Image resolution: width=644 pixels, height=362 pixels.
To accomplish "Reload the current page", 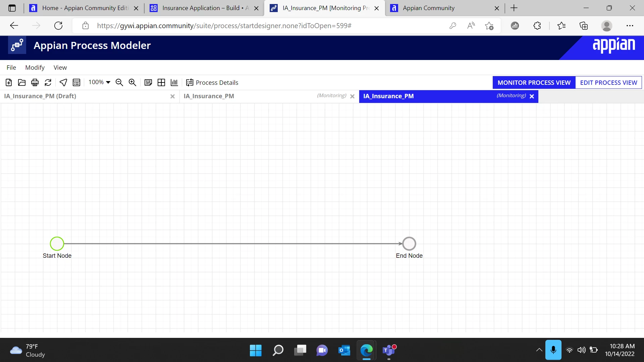I will coord(58,25).
